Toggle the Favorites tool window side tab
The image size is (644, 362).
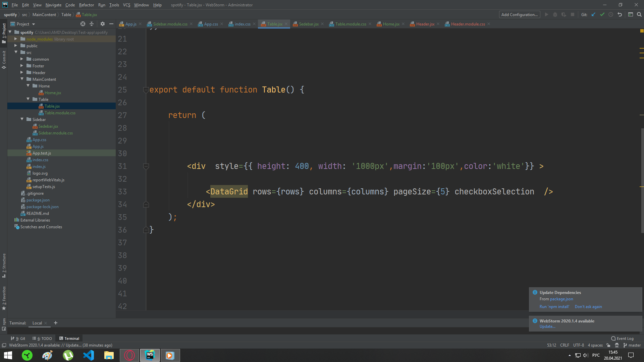pos(4,298)
